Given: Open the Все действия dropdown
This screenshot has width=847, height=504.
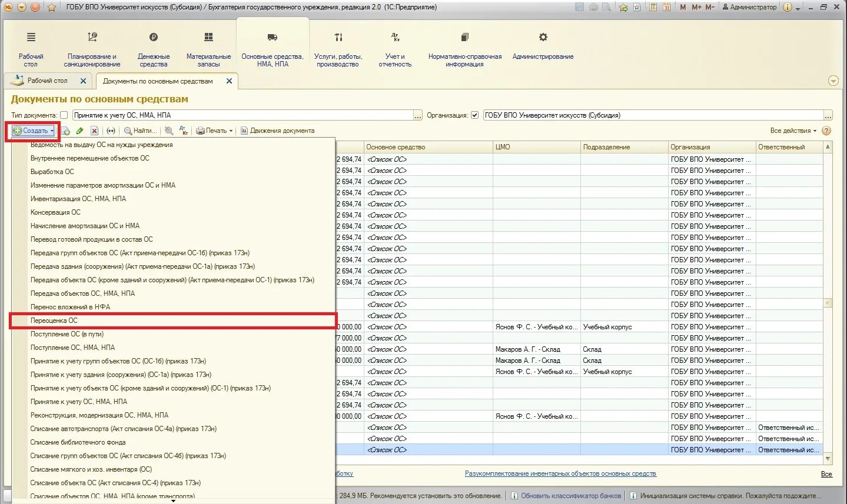Looking at the screenshot, I should (x=793, y=131).
